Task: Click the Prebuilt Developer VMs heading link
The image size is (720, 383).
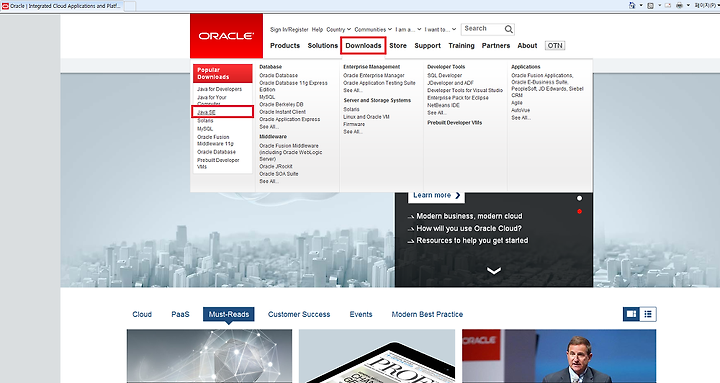Action: coord(455,123)
